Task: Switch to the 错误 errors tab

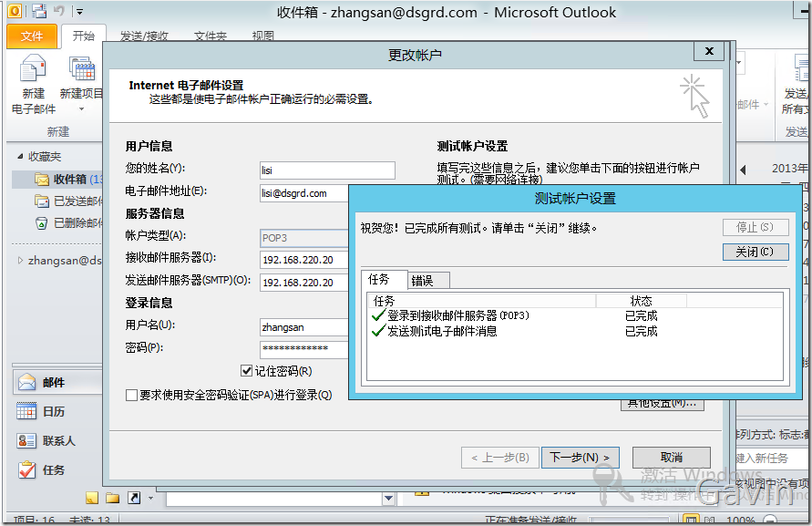Action: [428, 281]
